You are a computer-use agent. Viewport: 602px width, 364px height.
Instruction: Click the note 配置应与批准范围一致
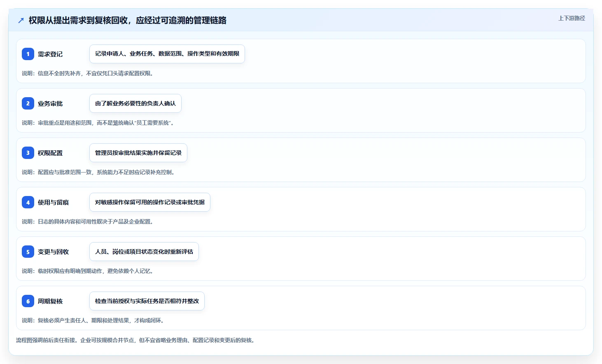(x=99, y=172)
